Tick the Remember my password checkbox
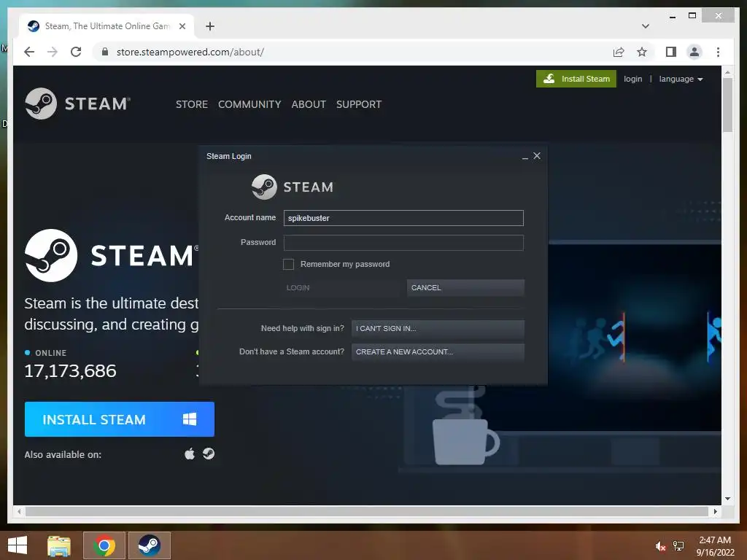Image resolution: width=747 pixels, height=560 pixels. pyautogui.click(x=288, y=264)
